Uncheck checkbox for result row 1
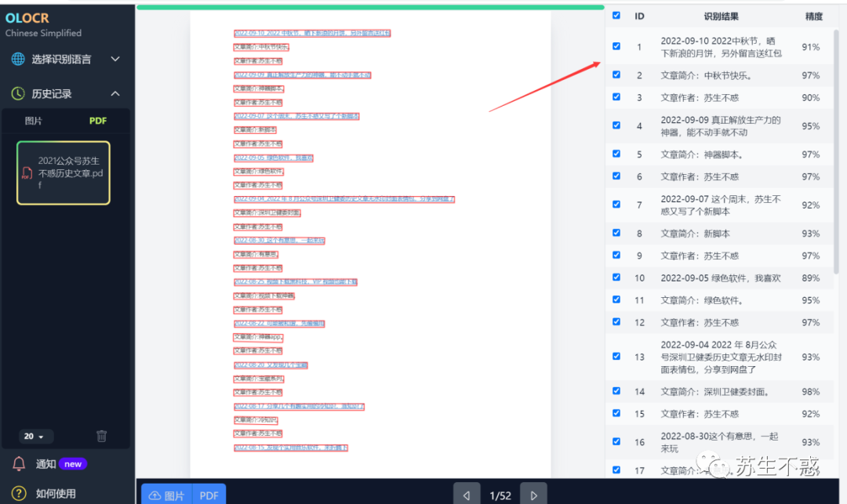 [x=616, y=46]
